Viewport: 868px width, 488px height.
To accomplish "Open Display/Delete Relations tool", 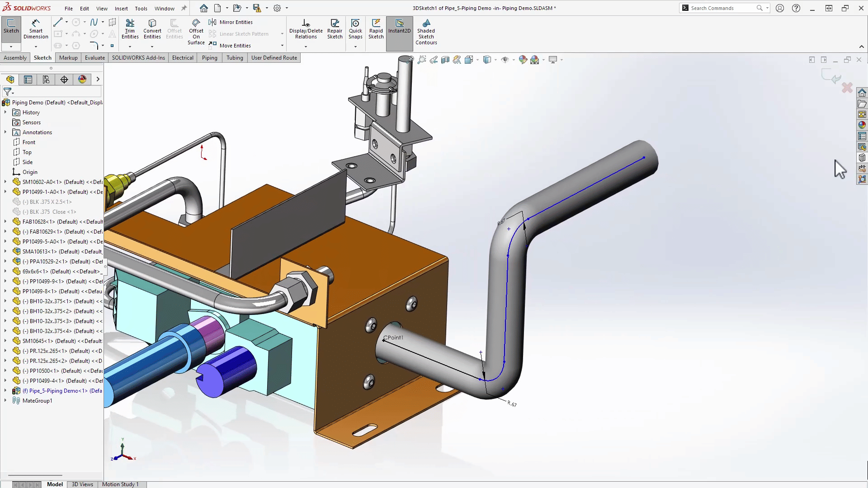I will (x=306, y=29).
